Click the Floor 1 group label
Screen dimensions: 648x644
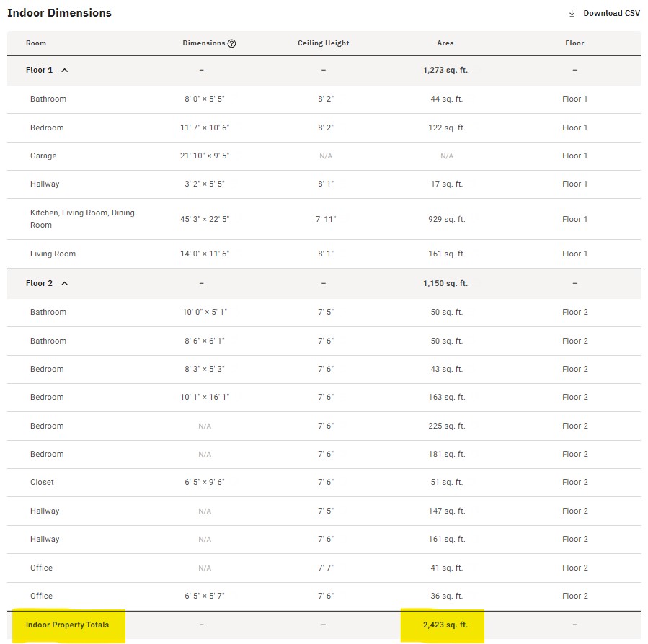39,71
